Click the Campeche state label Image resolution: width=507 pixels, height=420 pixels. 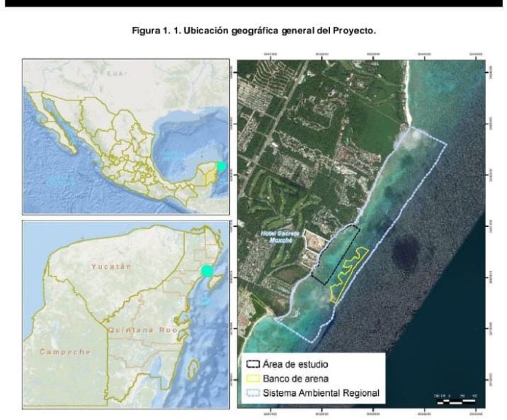coord(65,352)
